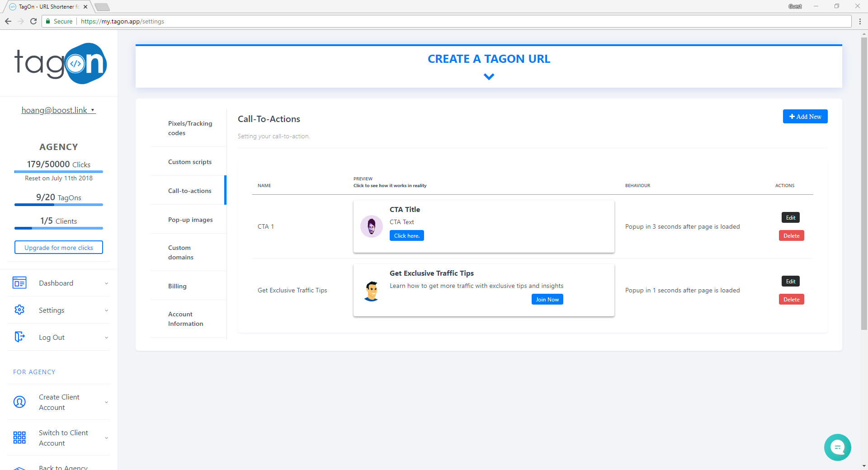Click the Switch to Client Account grid icon

(x=19, y=437)
